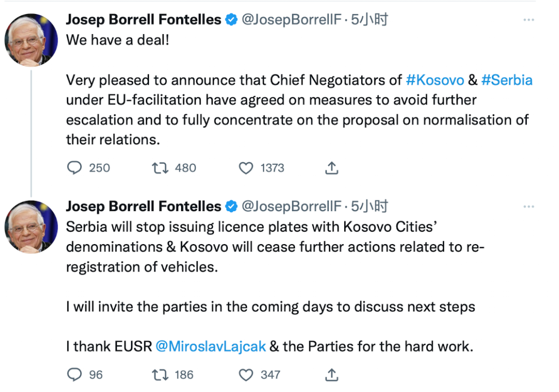Reply to the licence plates tweet

(75, 374)
